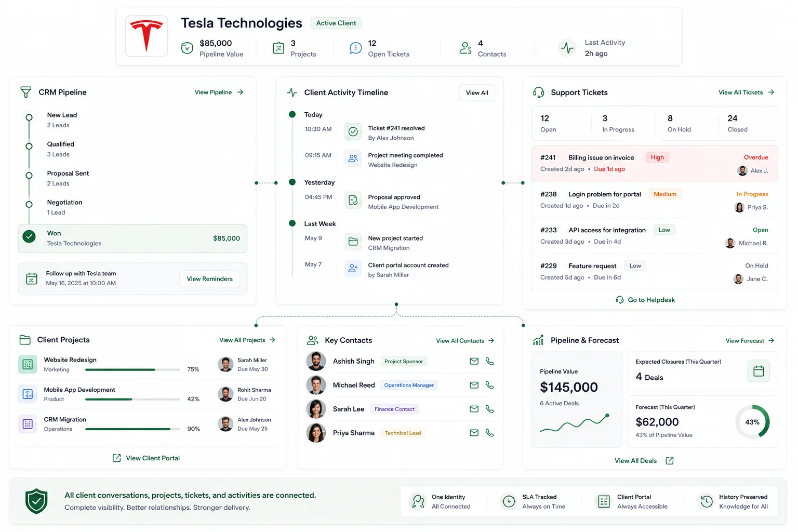Open the View Pipeline link
798x532 pixels.
point(219,92)
